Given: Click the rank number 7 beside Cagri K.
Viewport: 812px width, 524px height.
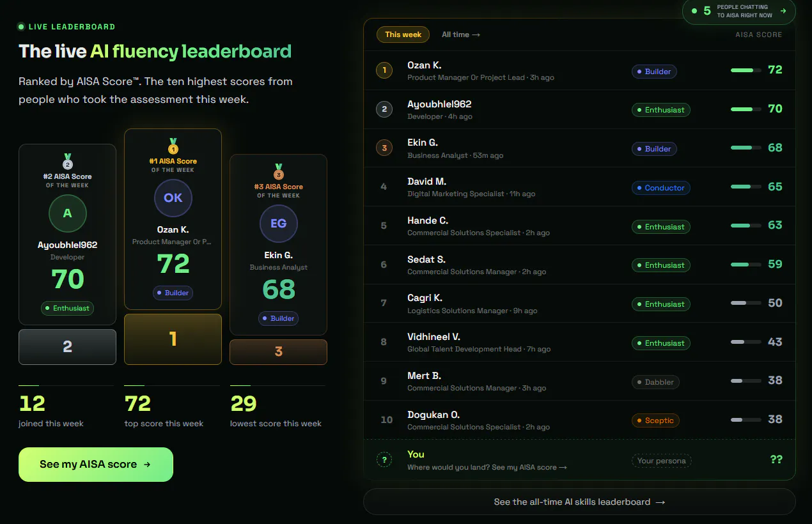Looking at the screenshot, I should pos(384,304).
